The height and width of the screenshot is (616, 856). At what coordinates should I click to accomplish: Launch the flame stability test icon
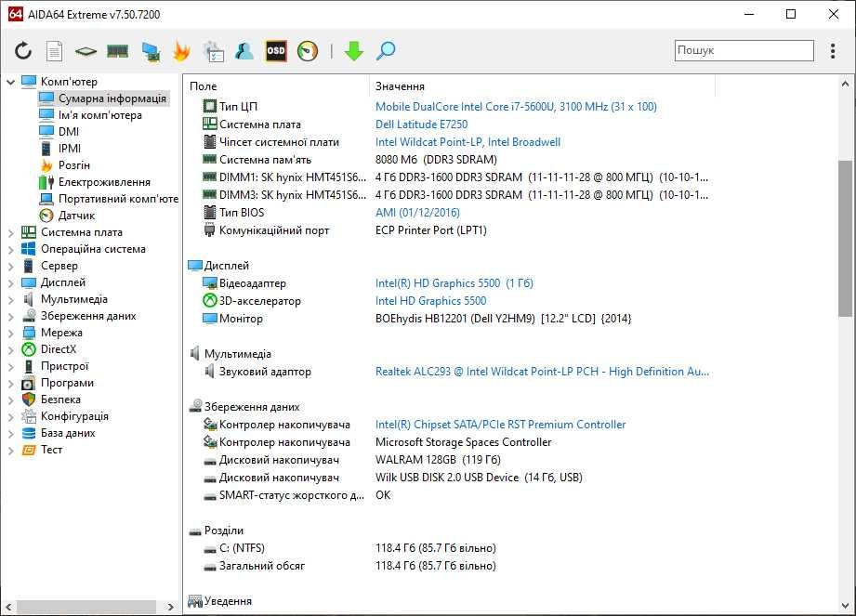click(181, 51)
